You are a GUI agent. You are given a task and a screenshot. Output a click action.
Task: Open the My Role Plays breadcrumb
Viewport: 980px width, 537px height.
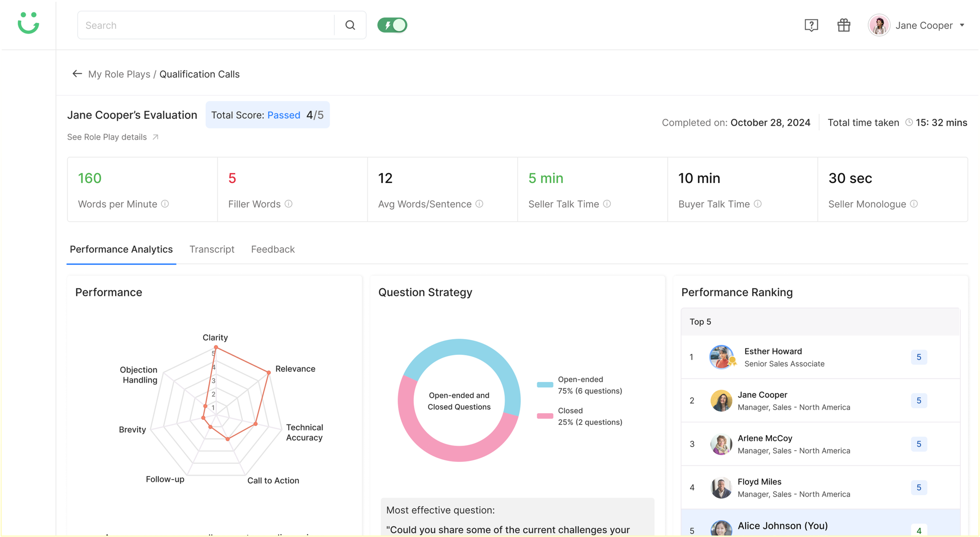click(x=119, y=74)
